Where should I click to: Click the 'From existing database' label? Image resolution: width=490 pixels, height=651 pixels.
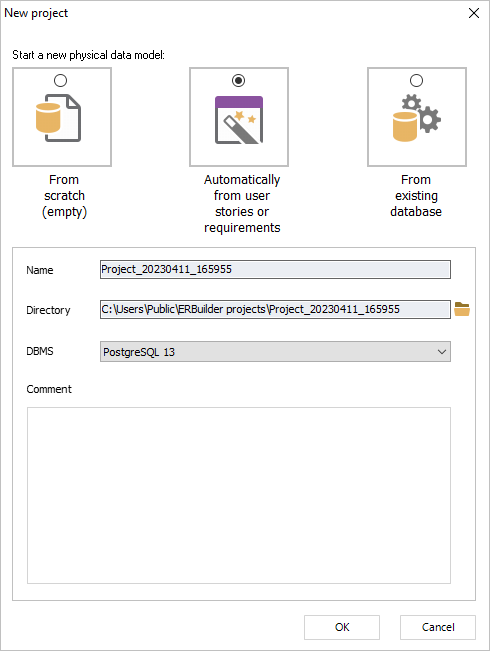pos(416,196)
